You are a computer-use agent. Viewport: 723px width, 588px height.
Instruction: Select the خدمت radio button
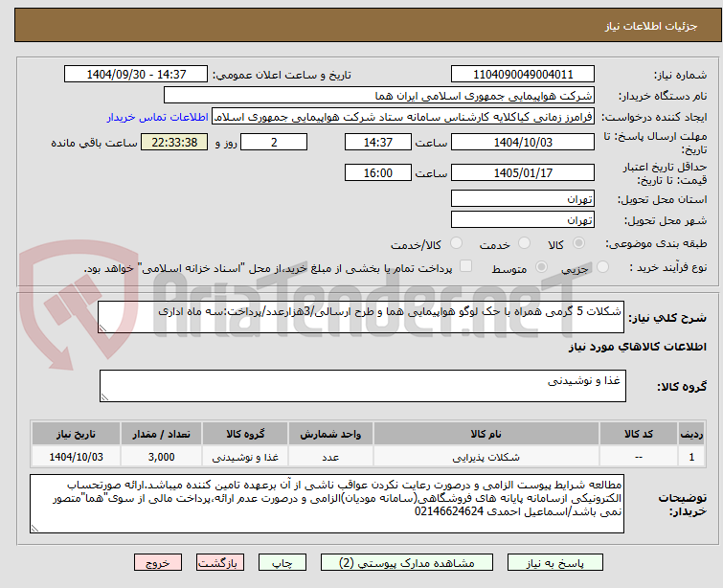[524, 243]
